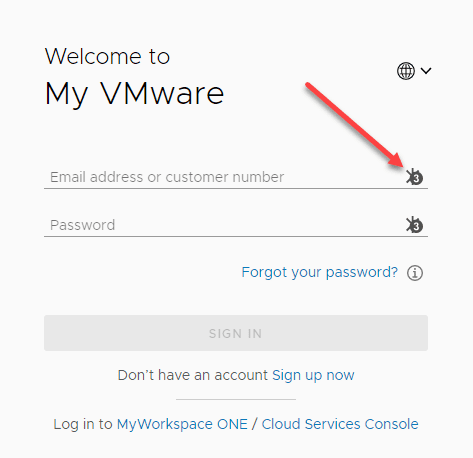The image size is (473, 458).
Task: Click the password manager icon in email field
Action: (414, 177)
